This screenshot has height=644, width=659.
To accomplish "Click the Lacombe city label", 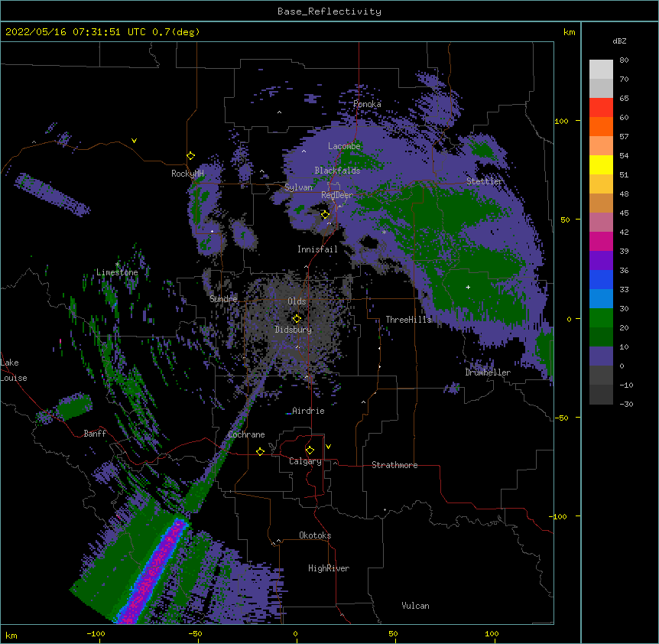I will [344, 146].
